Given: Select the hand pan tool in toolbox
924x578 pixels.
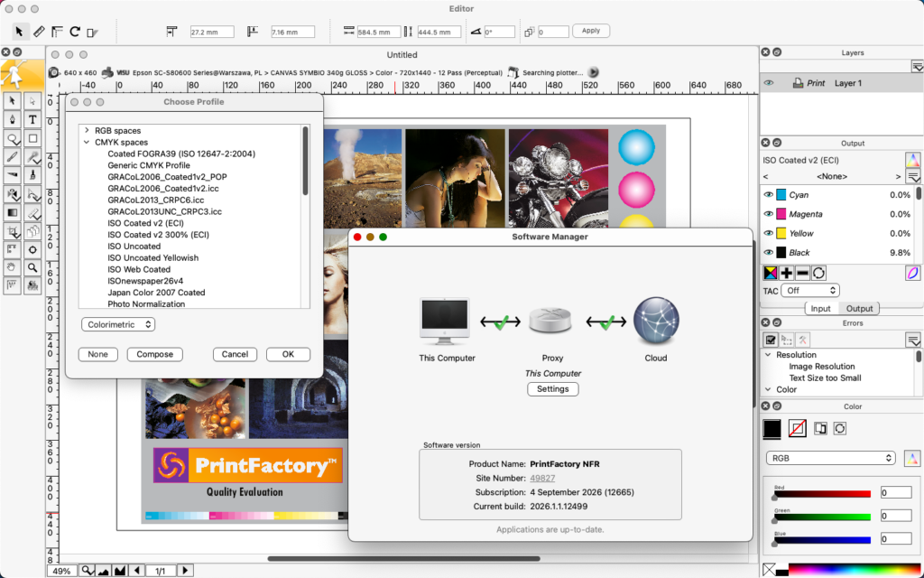Looking at the screenshot, I should (12, 267).
